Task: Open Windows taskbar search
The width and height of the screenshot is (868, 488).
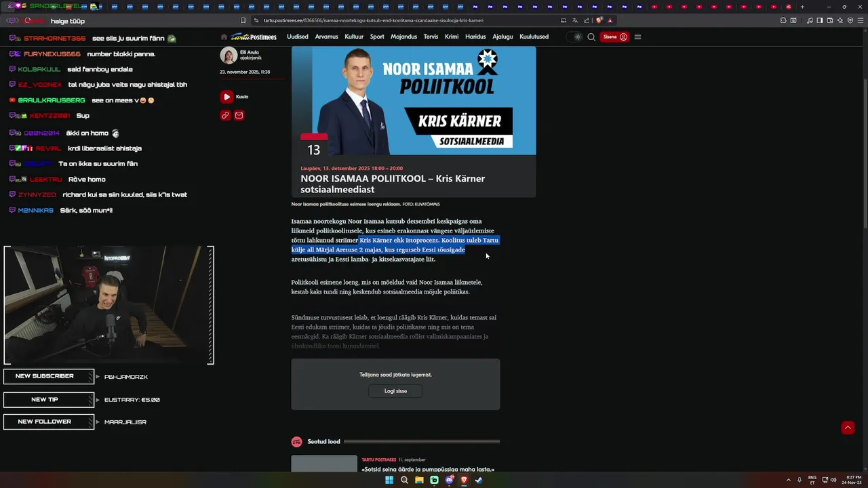Action: [405, 480]
